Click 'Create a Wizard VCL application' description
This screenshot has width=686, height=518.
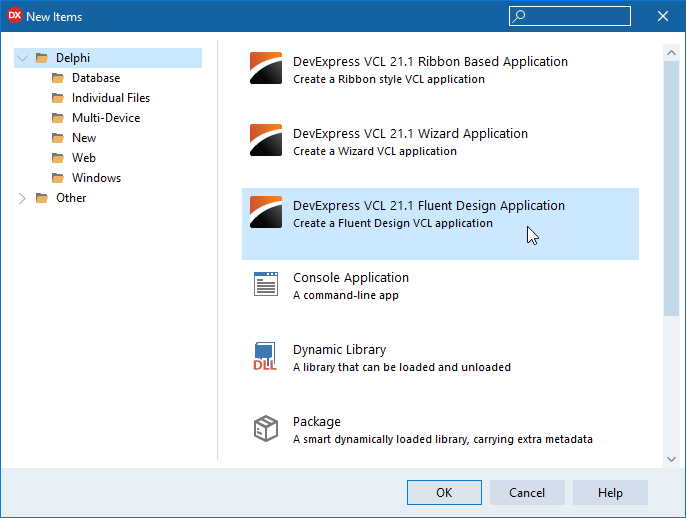[x=374, y=151]
